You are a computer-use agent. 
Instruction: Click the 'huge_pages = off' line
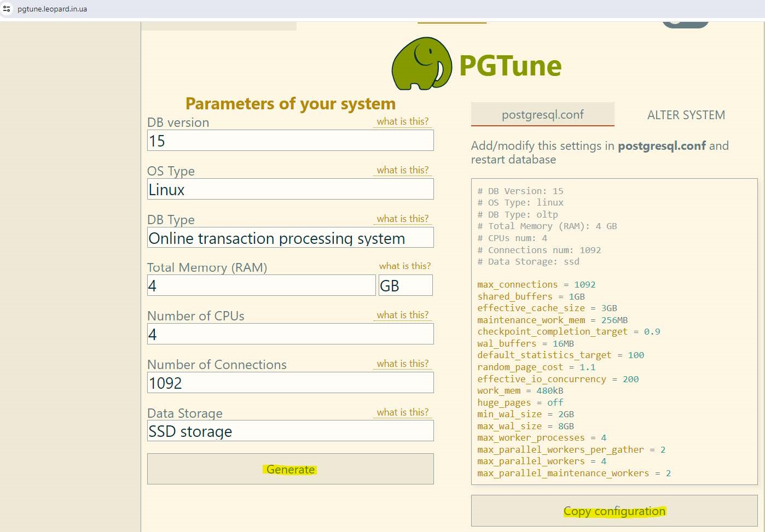click(520, 402)
